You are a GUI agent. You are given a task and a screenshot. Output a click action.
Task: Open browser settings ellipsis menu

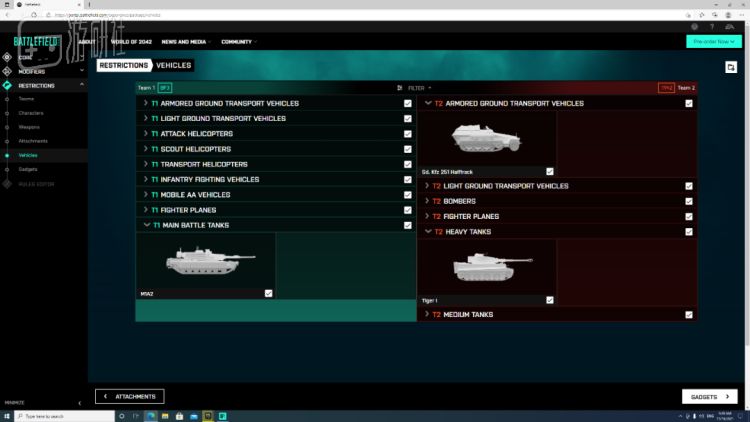click(741, 15)
